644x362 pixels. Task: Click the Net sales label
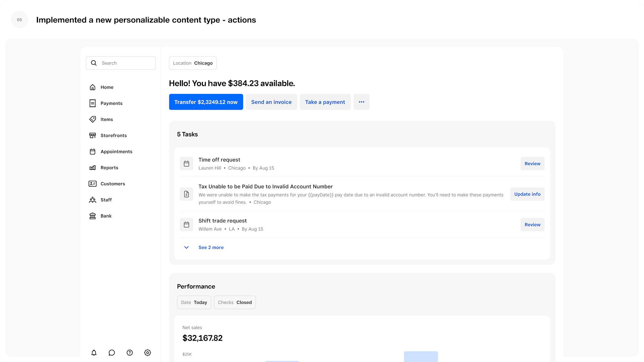[192, 328]
